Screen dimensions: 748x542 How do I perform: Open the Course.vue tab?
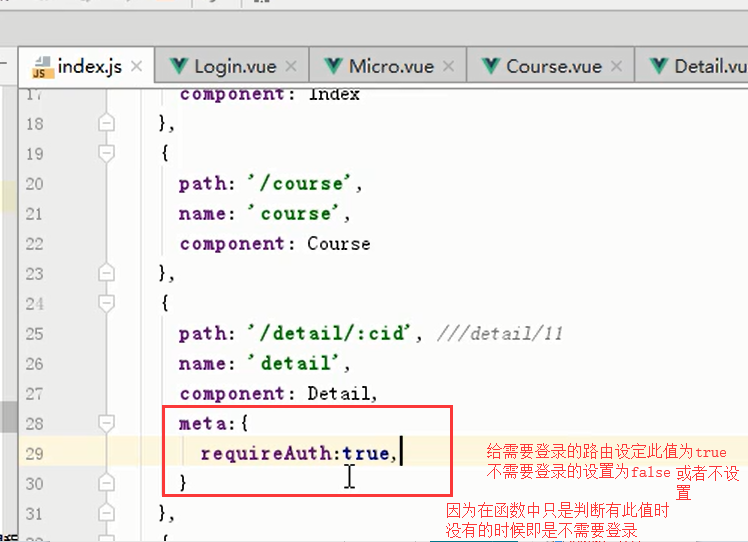coord(551,66)
